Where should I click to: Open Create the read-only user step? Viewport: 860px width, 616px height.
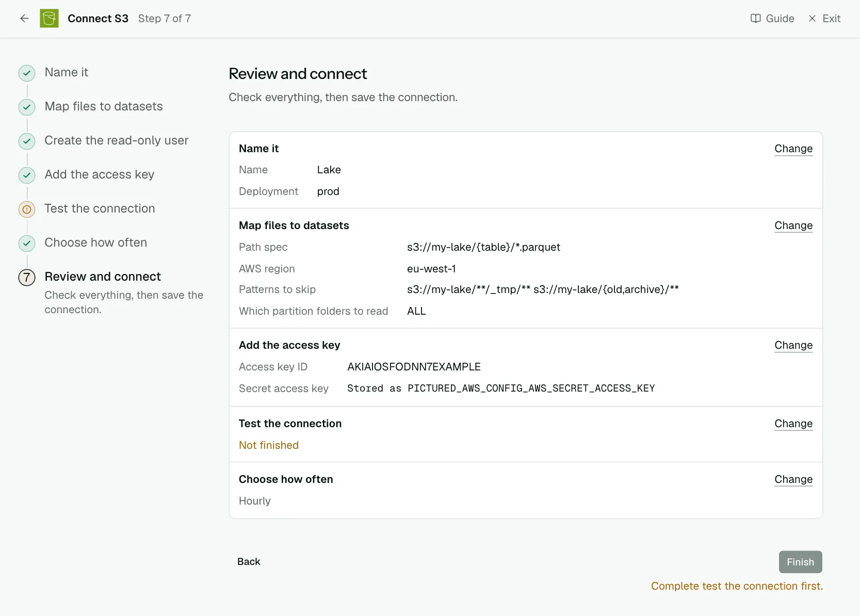(117, 140)
